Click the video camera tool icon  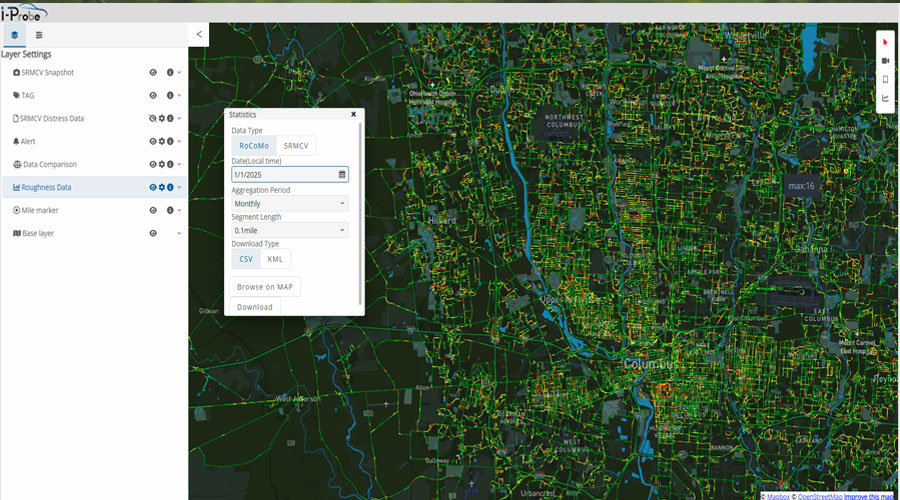(885, 61)
